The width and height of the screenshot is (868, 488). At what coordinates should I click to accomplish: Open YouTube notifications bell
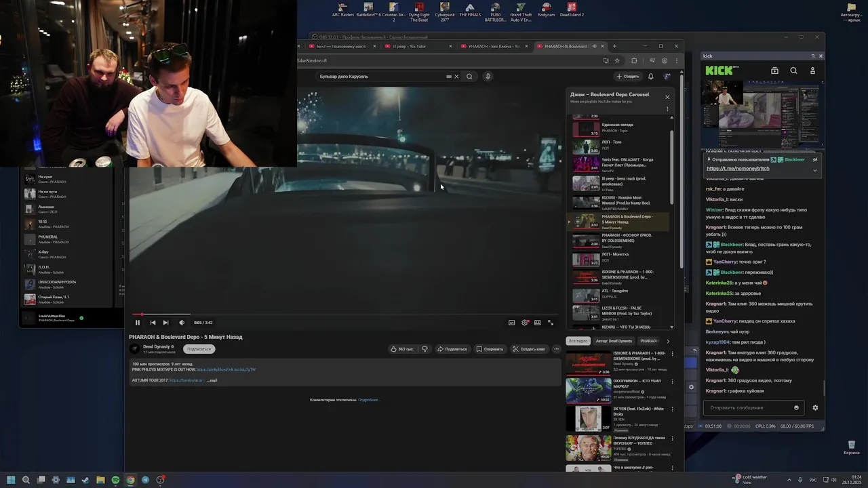coord(650,77)
